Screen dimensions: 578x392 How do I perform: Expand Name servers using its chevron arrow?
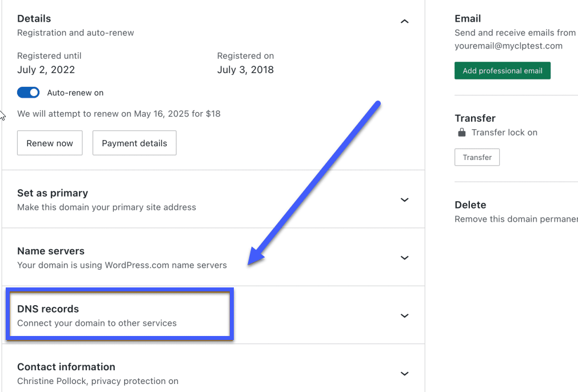[x=405, y=258]
